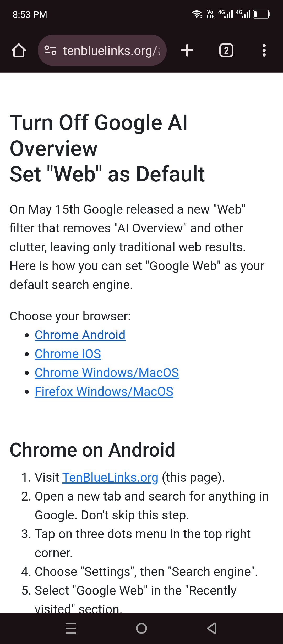The image size is (283, 644).
Task: Follow the Chrome Windows/MacOS link
Action: 107,373
